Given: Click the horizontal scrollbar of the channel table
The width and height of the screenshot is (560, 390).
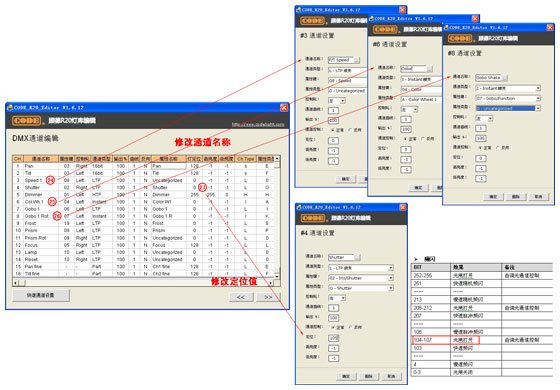Looking at the screenshot, I should tap(144, 283).
